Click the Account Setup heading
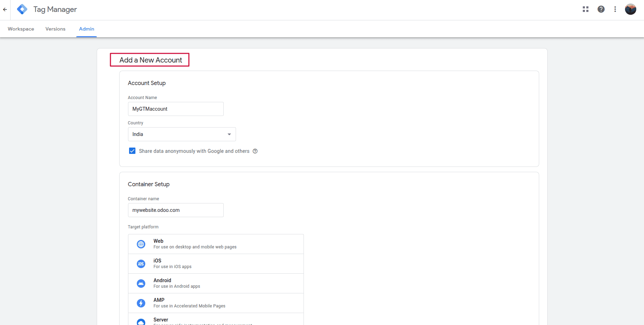 pyautogui.click(x=147, y=83)
